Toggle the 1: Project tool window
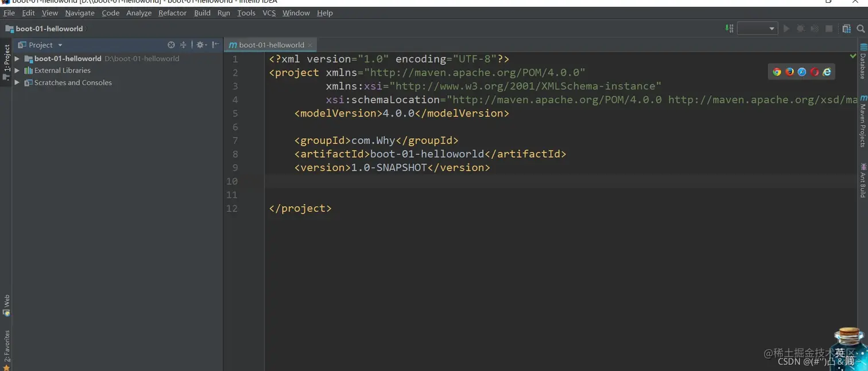Screen dimensions: 868x371 click(x=6, y=63)
